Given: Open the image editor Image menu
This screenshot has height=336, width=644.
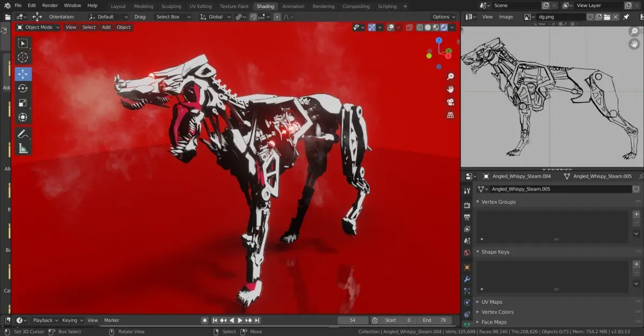Looking at the screenshot, I should tap(506, 17).
